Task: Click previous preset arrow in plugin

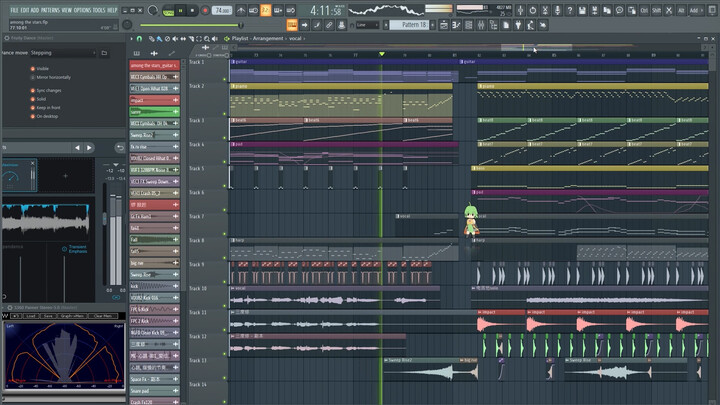Action: (77, 147)
